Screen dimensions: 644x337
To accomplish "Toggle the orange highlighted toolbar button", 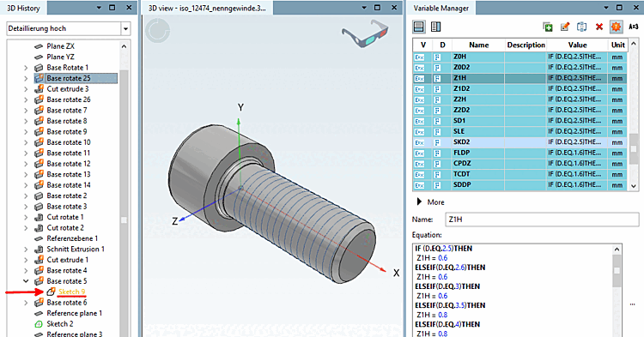I will 616,27.
